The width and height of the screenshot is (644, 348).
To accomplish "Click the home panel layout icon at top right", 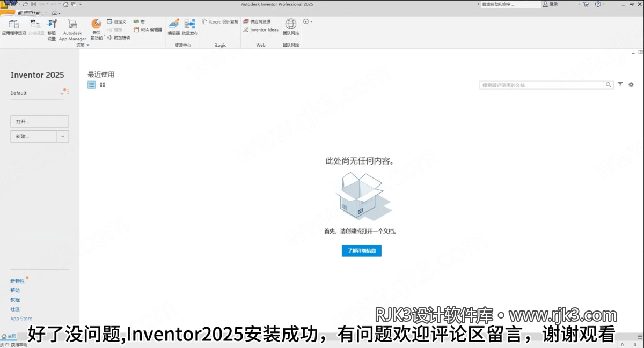I will click(640, 52).
